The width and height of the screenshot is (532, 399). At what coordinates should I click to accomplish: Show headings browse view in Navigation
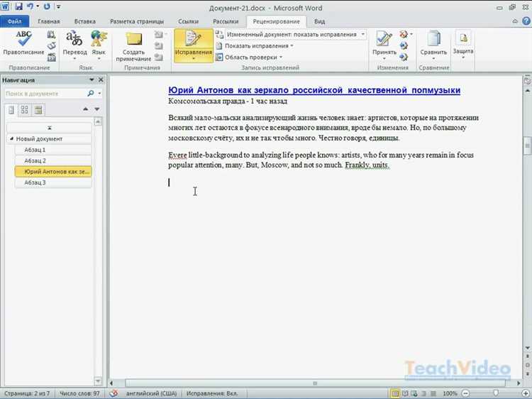11,109
